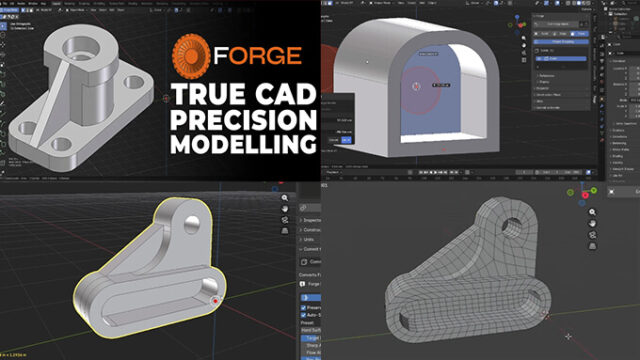The image size is (640, 360).
Task: Click camera view icon in wireframe viewport
Action: tap(592, 235)
